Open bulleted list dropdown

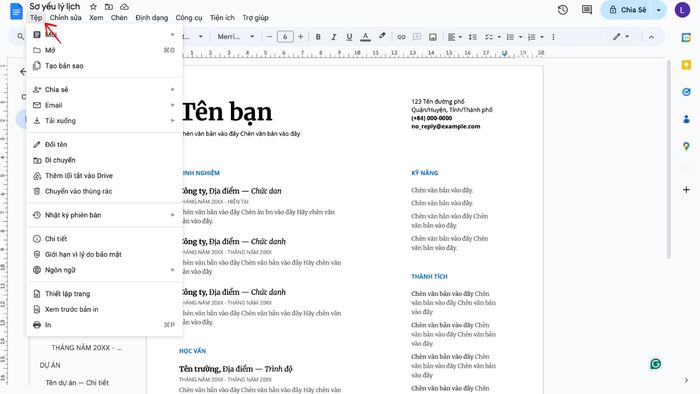tap(514, 37)
